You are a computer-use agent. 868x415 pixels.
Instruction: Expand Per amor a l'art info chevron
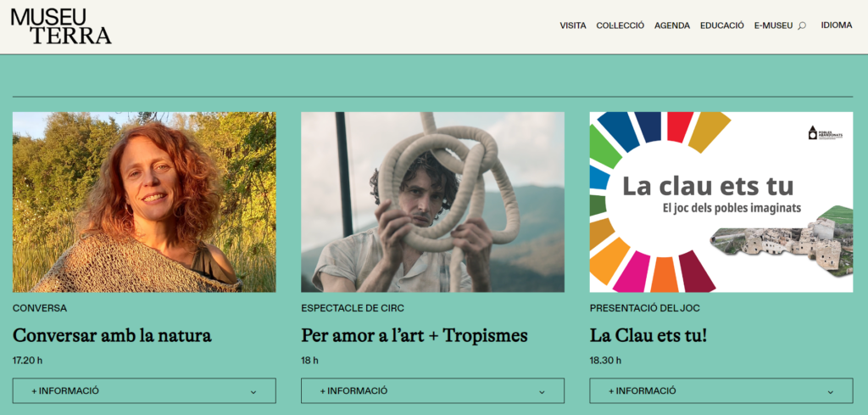(542, 392)
